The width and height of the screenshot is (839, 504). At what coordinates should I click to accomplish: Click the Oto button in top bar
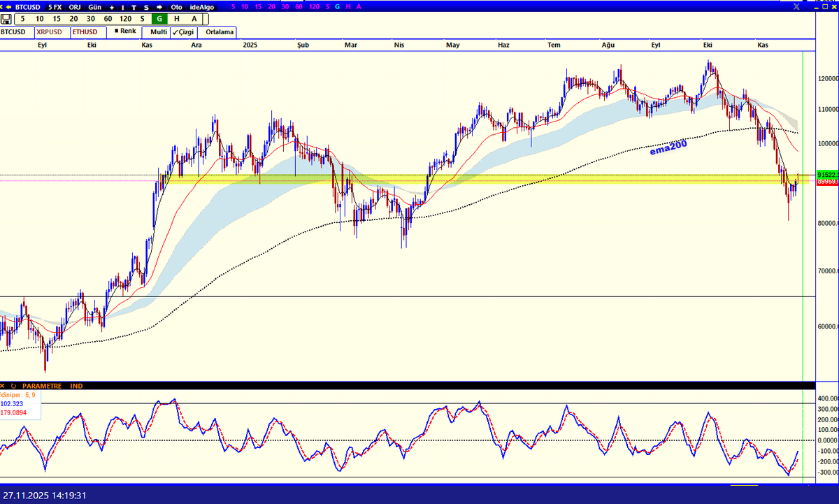pyautogui.click(x=177, y=6)
